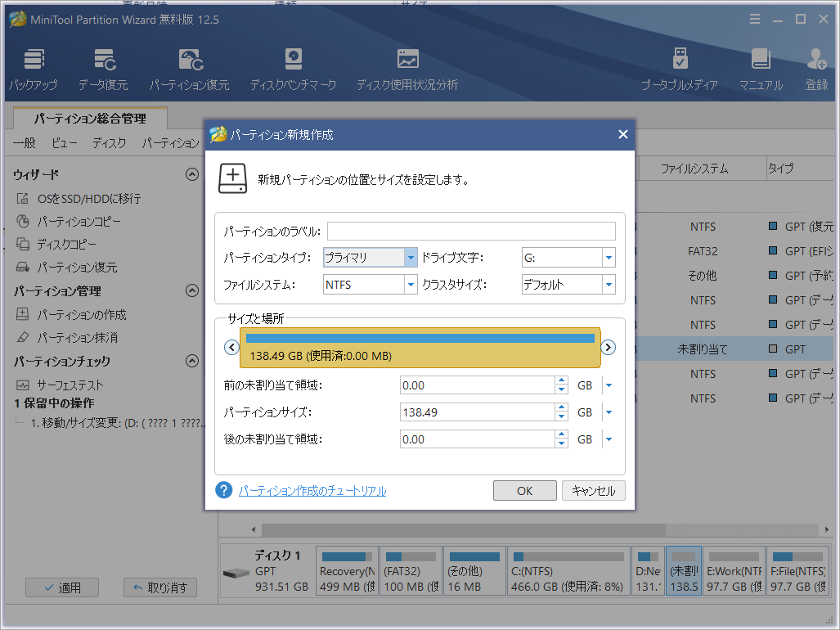This screenshot has width=840, height=630.
Task: Collapse the ウィザード section
Action: coord(191,174)
